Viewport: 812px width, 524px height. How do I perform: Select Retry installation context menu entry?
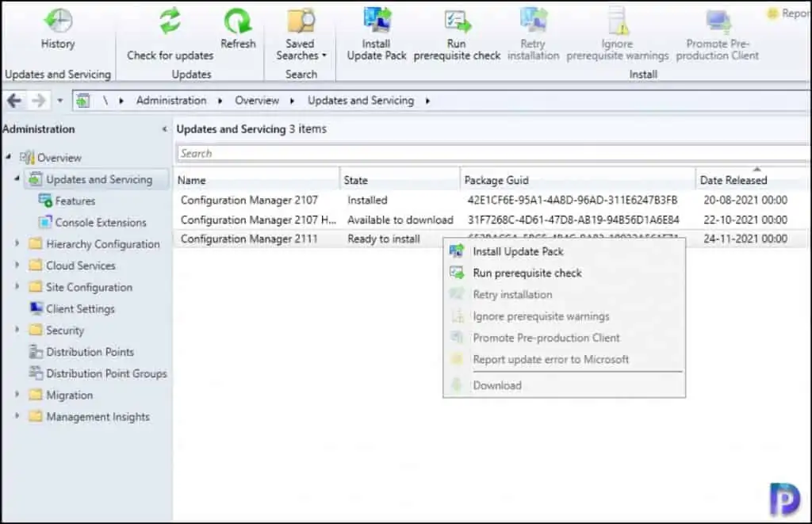pyautogui.click(x=565, y=295)
